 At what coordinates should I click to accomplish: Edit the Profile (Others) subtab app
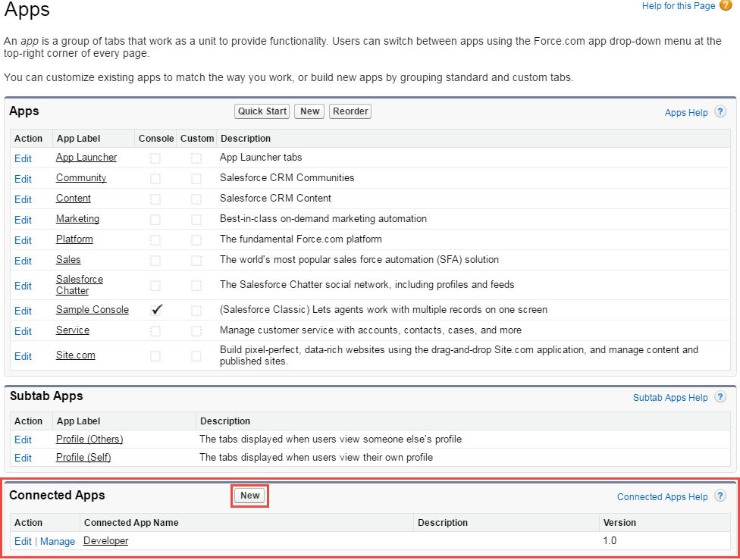pyautogui.click(x=23, y=440)
